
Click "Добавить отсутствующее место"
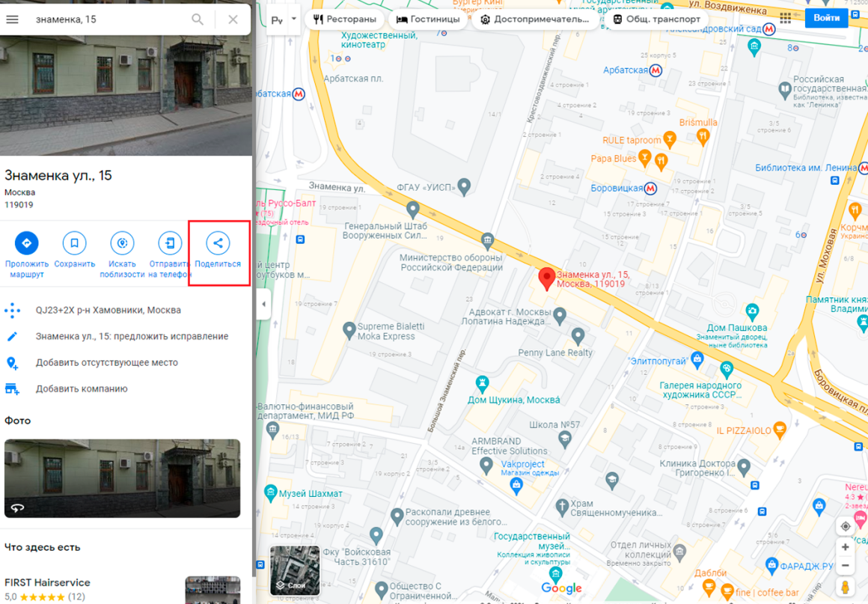[x=107, y=362]
